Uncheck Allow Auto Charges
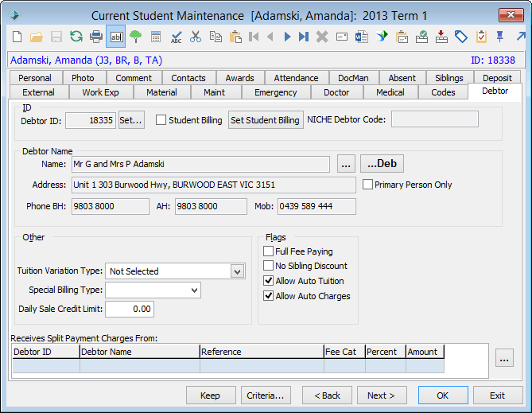The height and width of the screenshot is (413, 532). click(x=268, y=296)
